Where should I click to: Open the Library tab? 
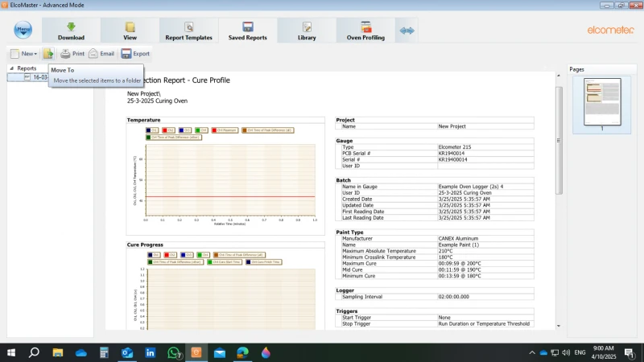tap(307, 31)
